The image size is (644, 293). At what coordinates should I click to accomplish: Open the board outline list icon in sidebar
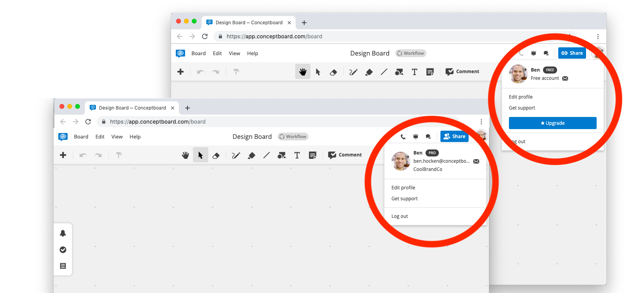(x=63, y=266)
